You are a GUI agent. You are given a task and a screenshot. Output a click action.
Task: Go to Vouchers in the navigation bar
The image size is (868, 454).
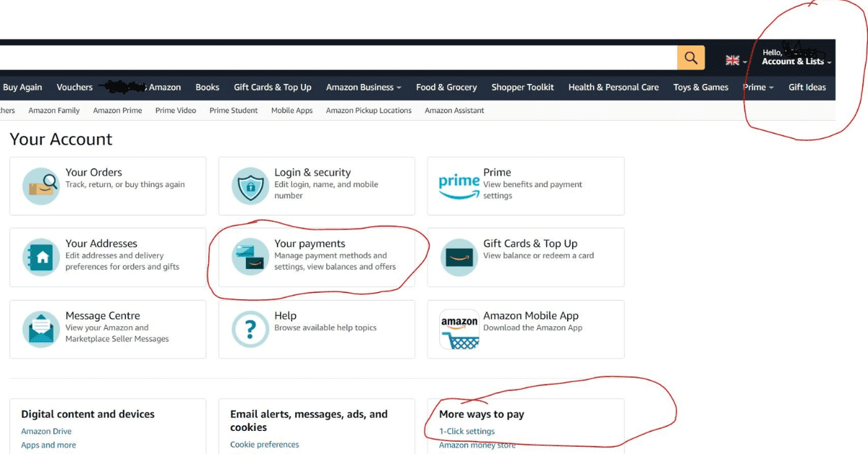click(75, 87)
